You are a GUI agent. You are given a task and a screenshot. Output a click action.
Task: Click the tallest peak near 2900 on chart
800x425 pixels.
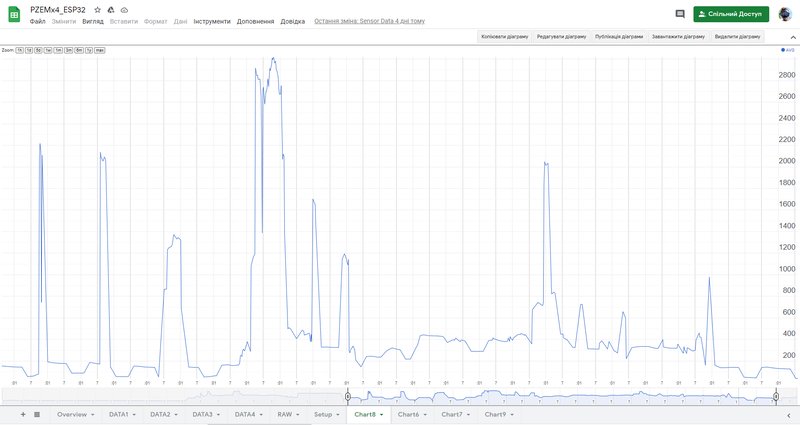coord(274,59)
